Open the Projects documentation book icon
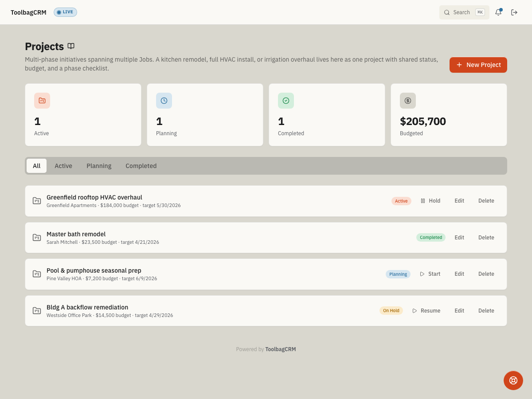The width and height of the screenshot is (532, 399). tap(71, 46)
